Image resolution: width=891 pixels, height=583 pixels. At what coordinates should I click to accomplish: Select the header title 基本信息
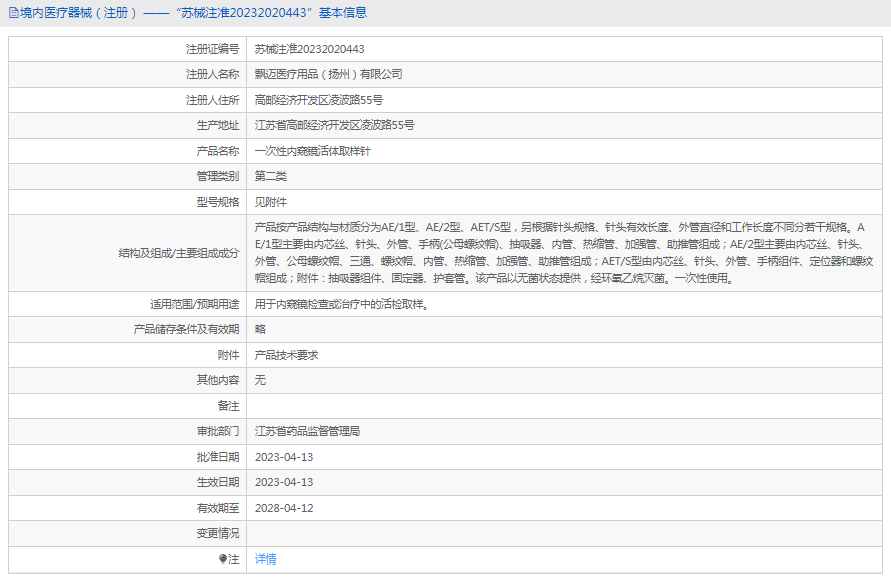tap(343, 13)
